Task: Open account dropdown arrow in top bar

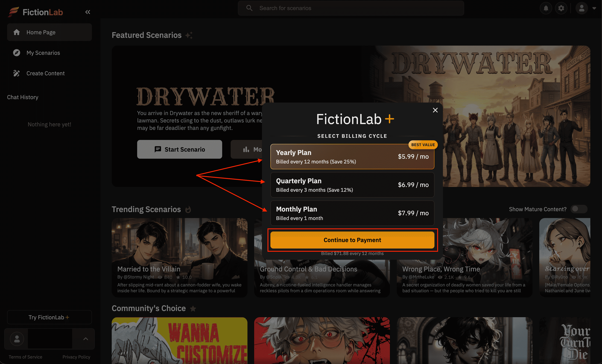Action: [594, 8]
